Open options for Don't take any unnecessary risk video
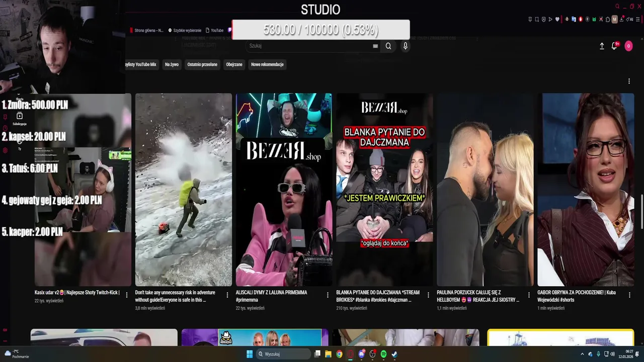This screenshot has width=644, height=362. [227, 295]
